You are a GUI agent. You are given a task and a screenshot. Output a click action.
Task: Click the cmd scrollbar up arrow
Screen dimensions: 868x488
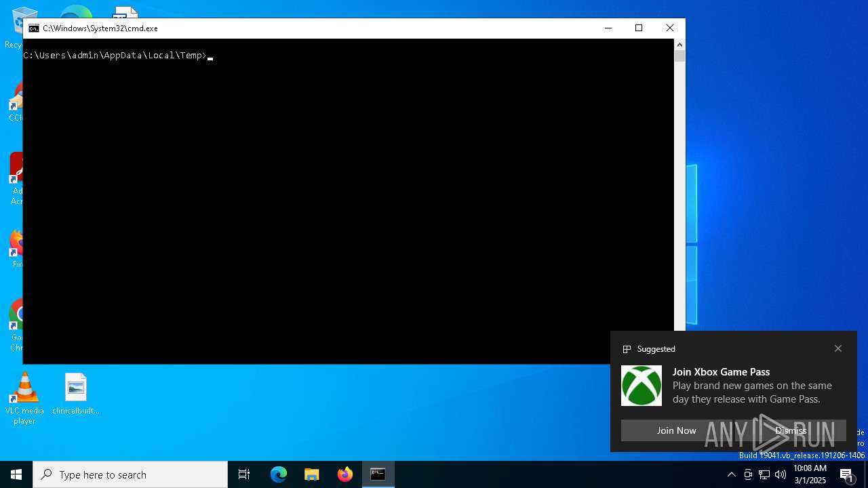click(x=679, y=44)
